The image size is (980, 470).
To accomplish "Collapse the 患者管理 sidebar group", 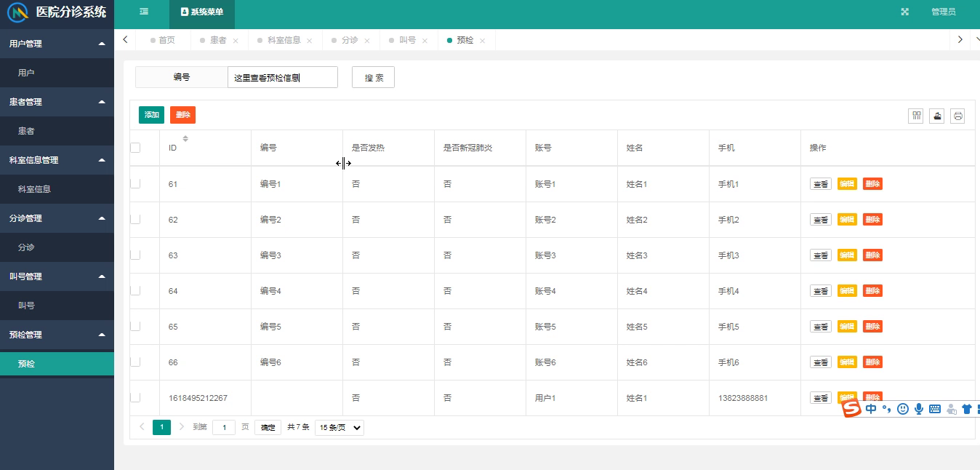I will 57,102.
